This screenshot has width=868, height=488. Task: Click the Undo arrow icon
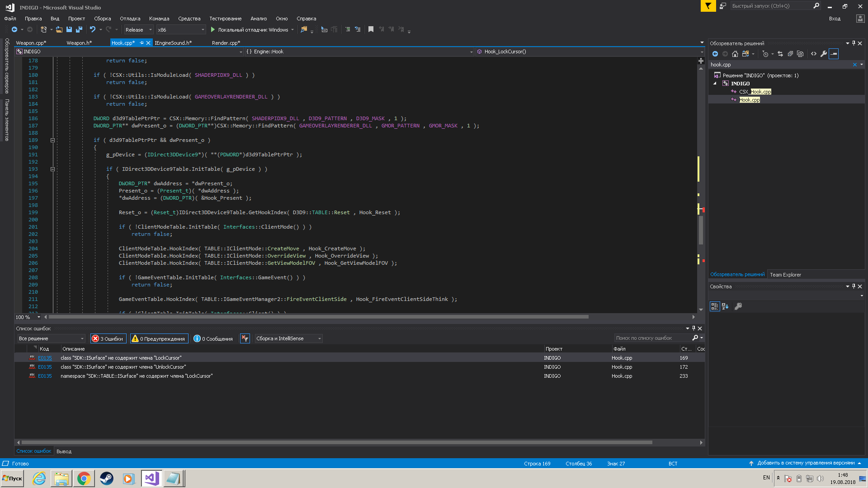coord(93,29)
